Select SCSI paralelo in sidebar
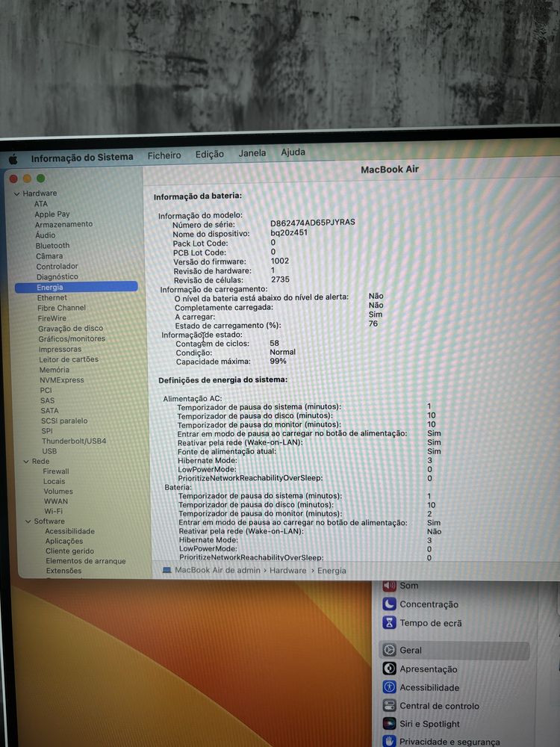This screenshot has height=747, width=560. pyautogui.click(x=64, y=421)
